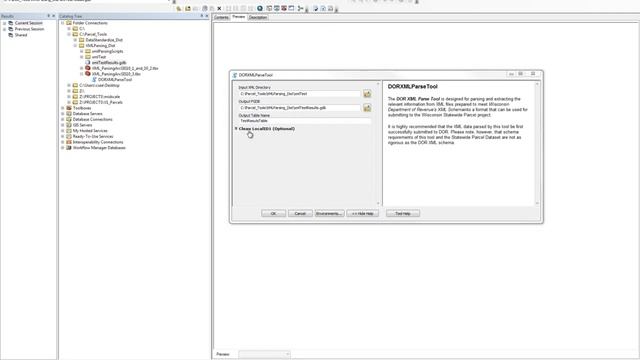Click the Cancel button in tool dialog

click(x=300, y=213)
